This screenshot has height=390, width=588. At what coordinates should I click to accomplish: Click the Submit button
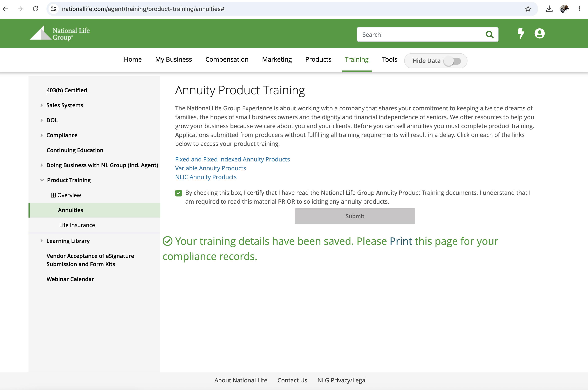[x=355, y=216]
